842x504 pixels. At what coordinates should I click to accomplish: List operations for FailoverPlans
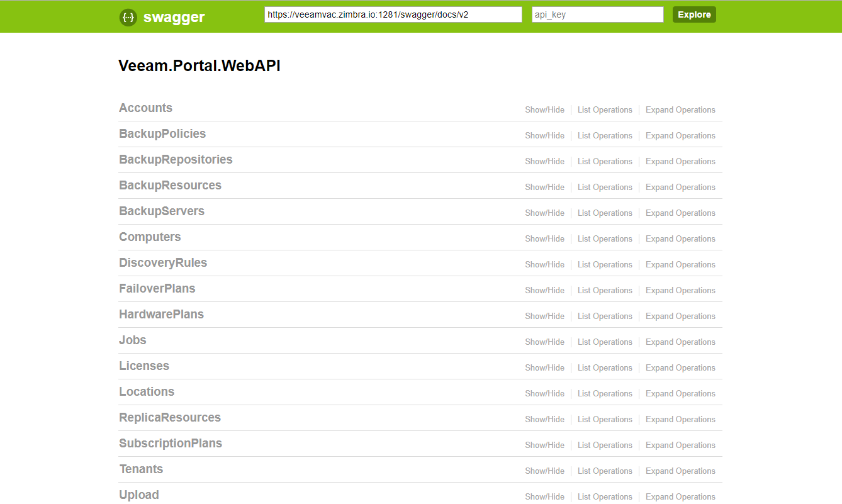click(x=605, y=291)
